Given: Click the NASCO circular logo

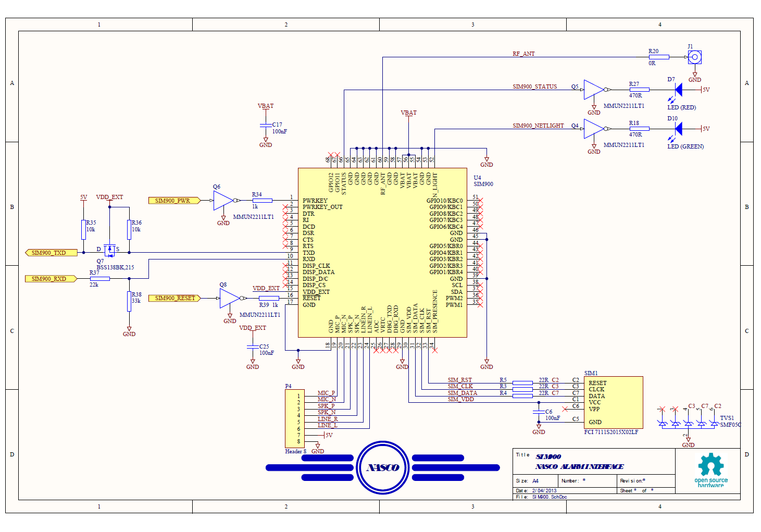Looking at the screenshot, I should (383, 467).
